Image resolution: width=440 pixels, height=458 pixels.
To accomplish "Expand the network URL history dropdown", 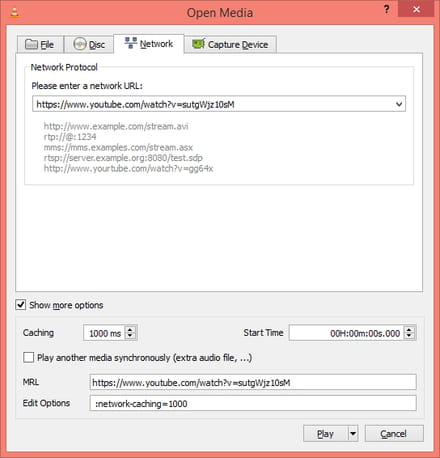I will coord(399,104).
